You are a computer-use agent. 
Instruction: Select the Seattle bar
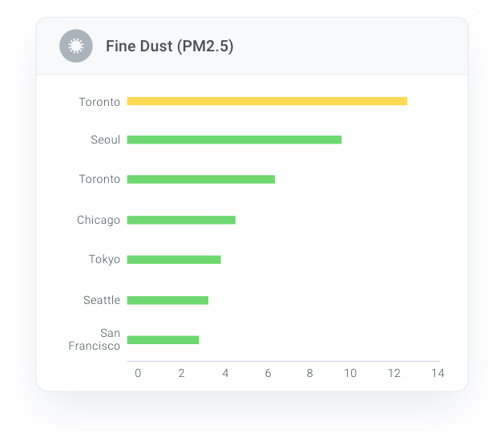pos(167,300)
